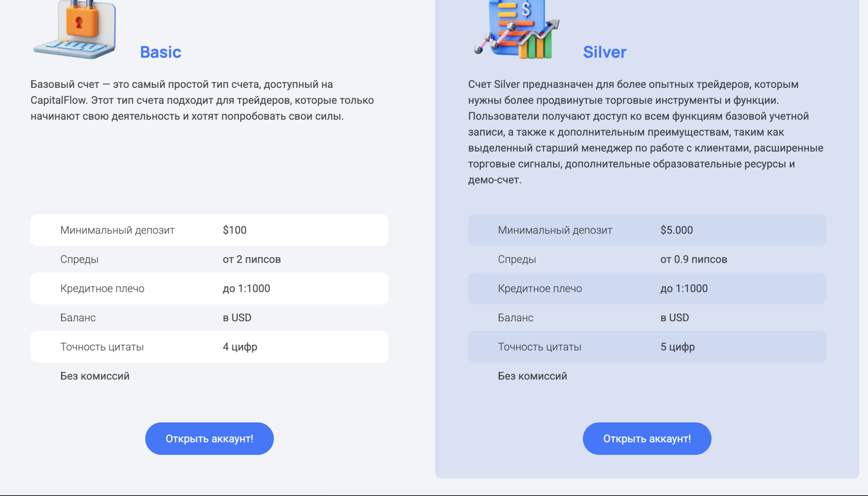Click Basic minimum deposit $100 row
The height and width of the screenshot is (496, 868).
pos(209,230)
